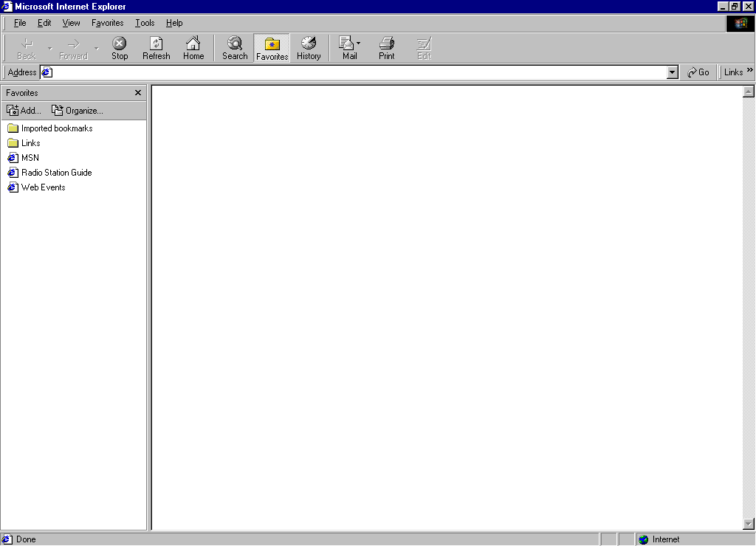This screenshot has width=756, height=546.
Task: Click the Internet zone globe icon
Action: (x=643, y=539)
